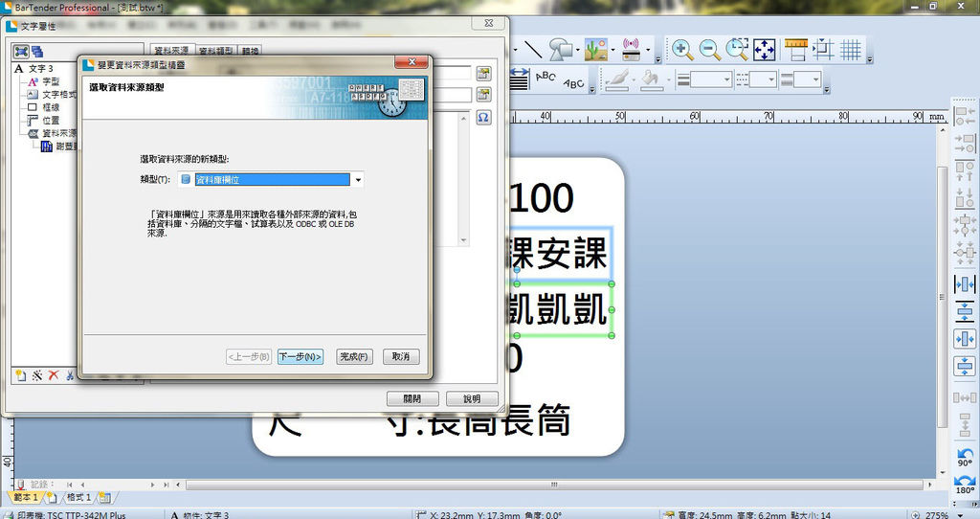Screen dimensions: 980x519
Task: Switch to the 轉換 tab
Action: pos(250,51)
